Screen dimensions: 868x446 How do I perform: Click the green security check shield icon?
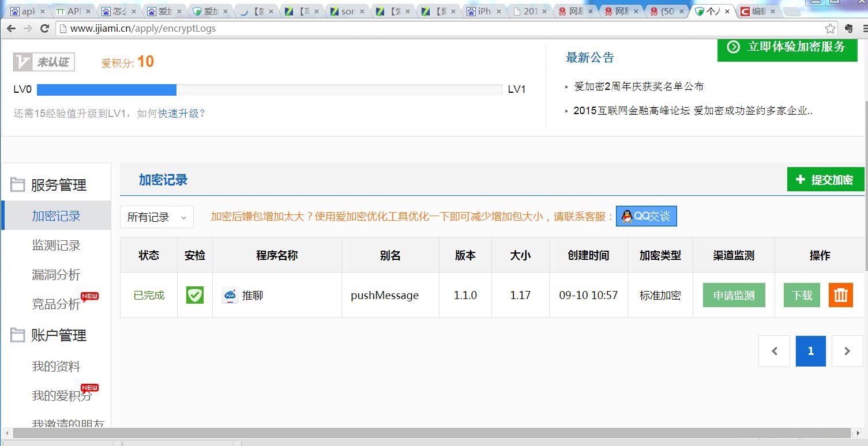click(x=195, y=295)
